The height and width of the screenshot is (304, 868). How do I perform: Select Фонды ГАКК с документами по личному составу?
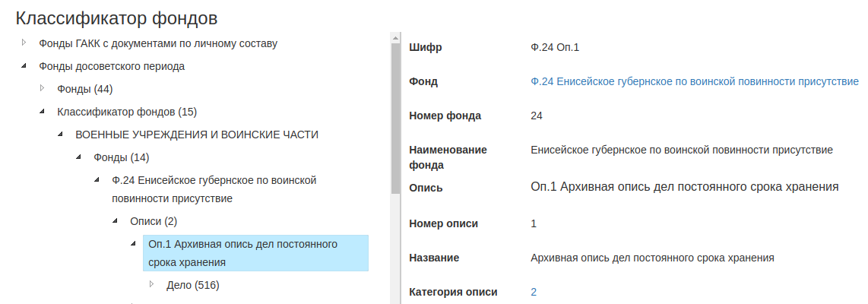pyautogui.click(x=158, y=43)
